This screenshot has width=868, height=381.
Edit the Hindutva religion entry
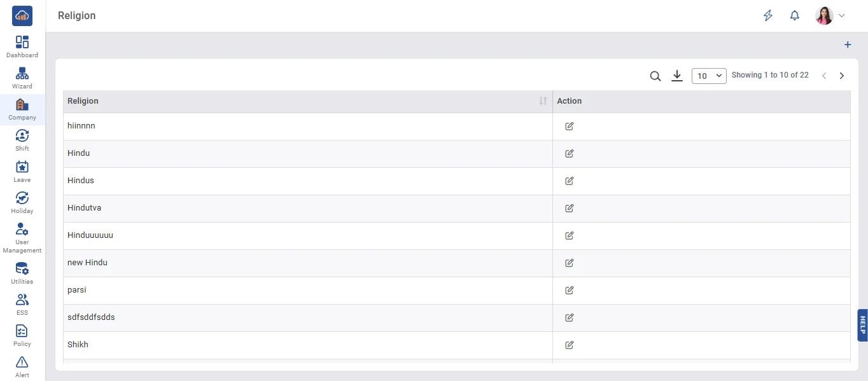point(570,208)
